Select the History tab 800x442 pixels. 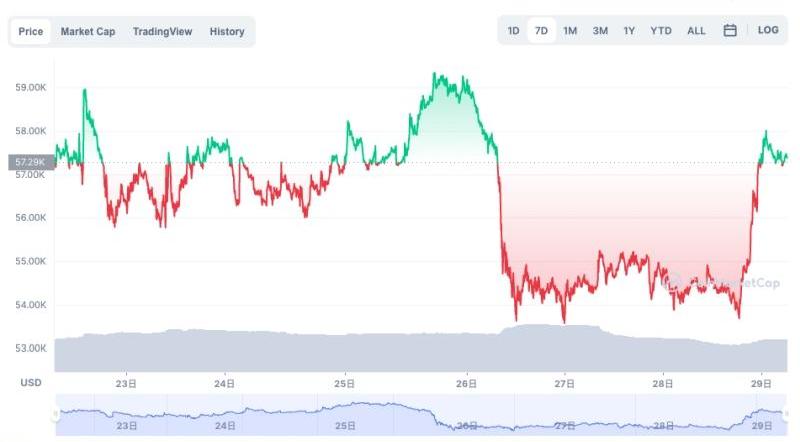click(x=227, y=32)
